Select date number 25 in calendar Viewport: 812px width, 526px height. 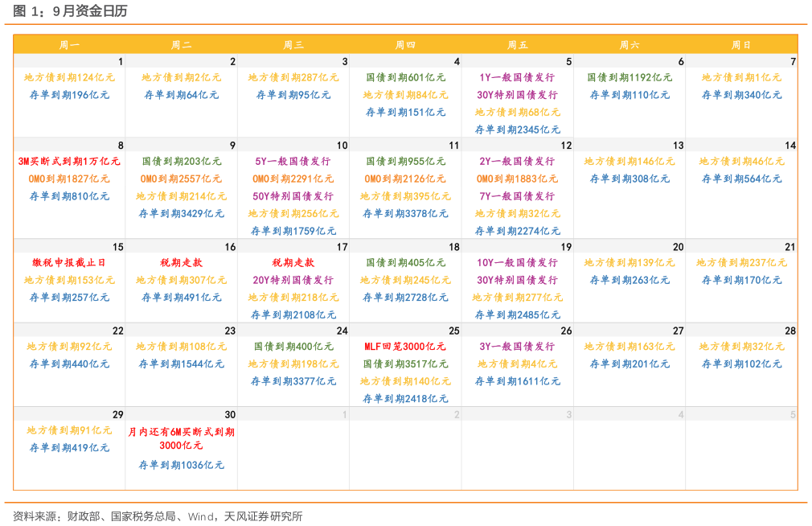pyautogui.click(x=454, y=331)
